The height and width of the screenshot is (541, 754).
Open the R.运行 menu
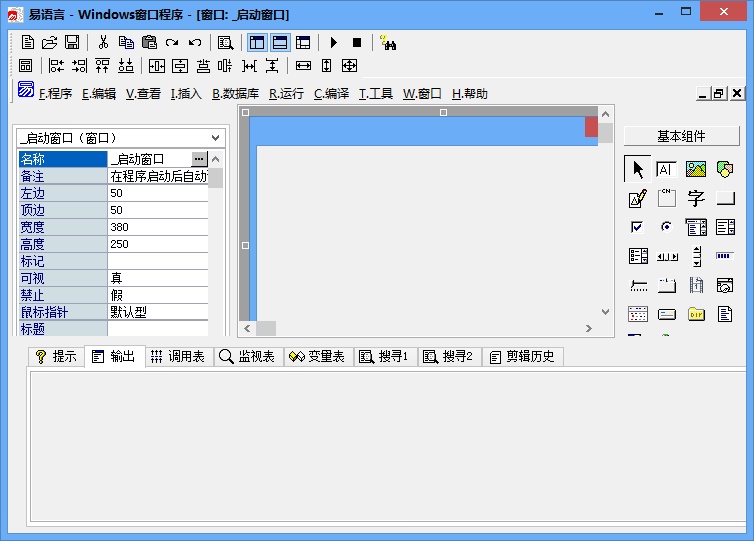pos(286,94)
